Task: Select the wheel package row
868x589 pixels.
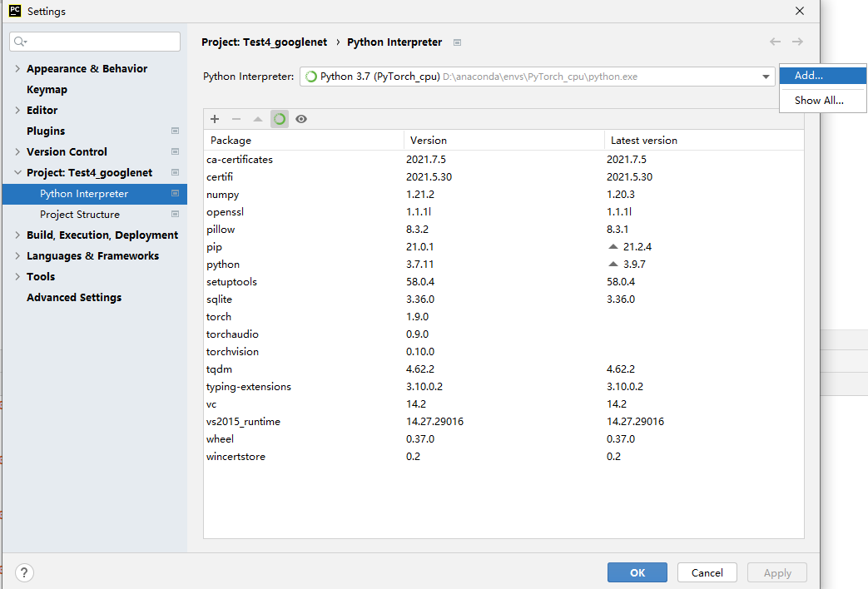Action: pos(503,439)
